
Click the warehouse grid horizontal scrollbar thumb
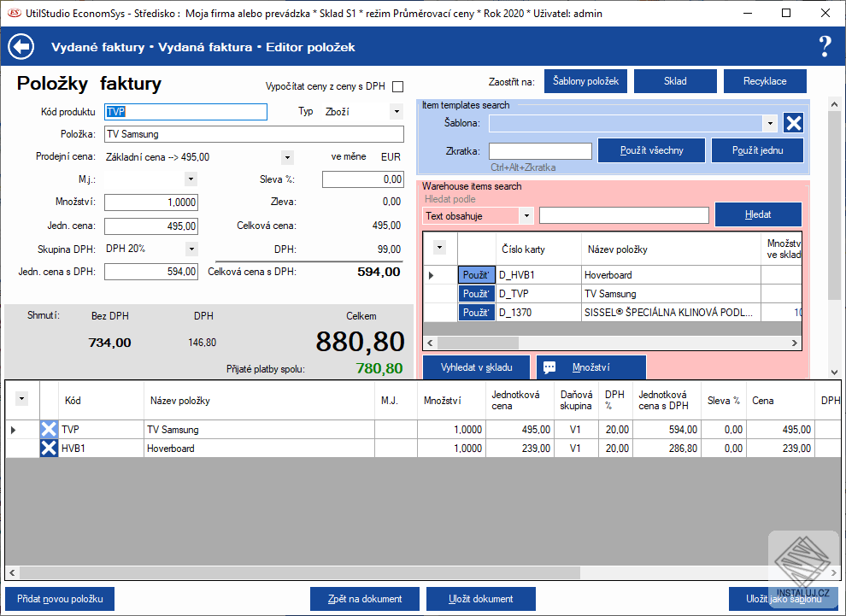click(x=478, y=343)
